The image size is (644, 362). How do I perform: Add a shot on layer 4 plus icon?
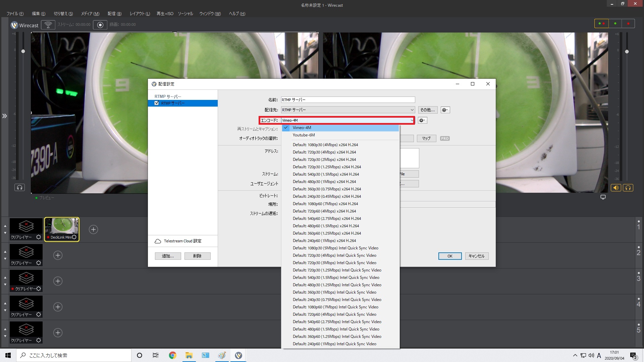click(x=58, y=307)
